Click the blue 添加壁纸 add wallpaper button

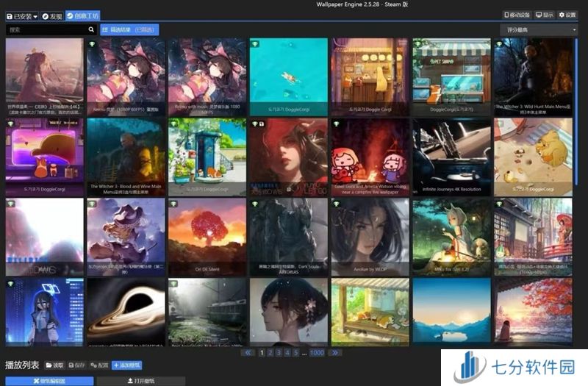[x=126, y=365]
